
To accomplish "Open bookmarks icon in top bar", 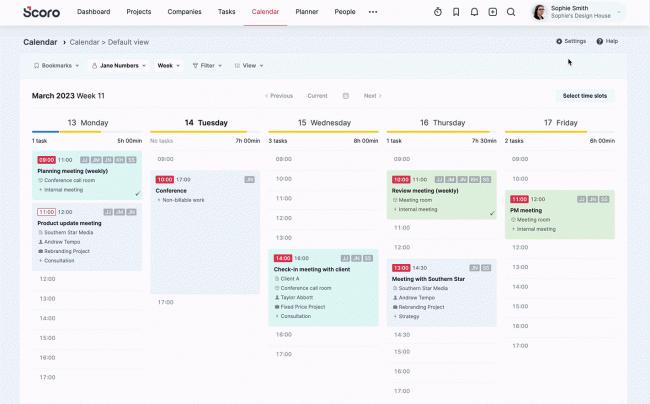I will point(456,12).
